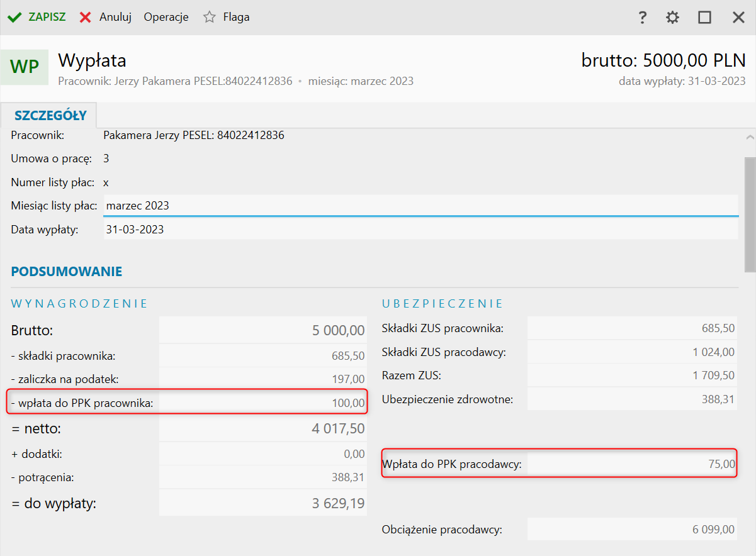756x556 pixels.
Task: Maximize the window with the square icon
Action: pos(704,18)
